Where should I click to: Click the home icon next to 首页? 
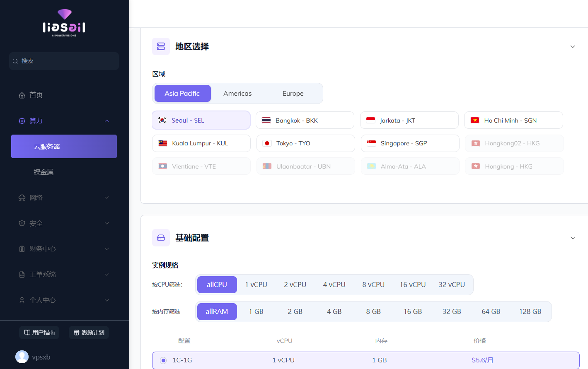(22, 95)
